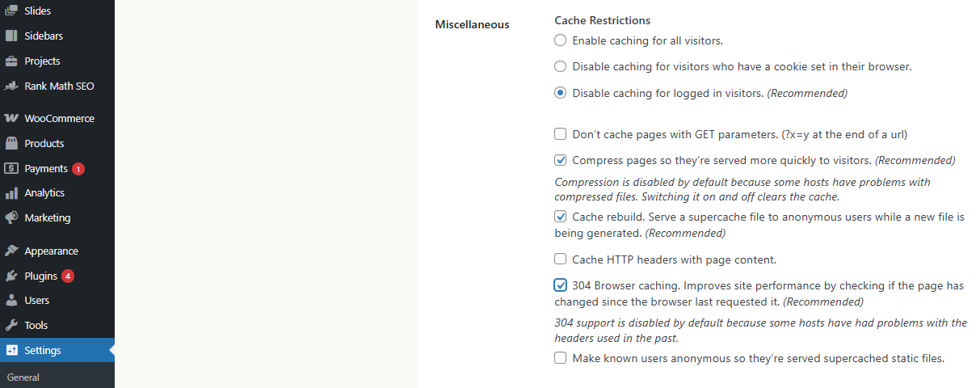Viewport: 980px width, 388px height.
Task: Click the Appearance paintbrush icon
Action: coord(11,251)
